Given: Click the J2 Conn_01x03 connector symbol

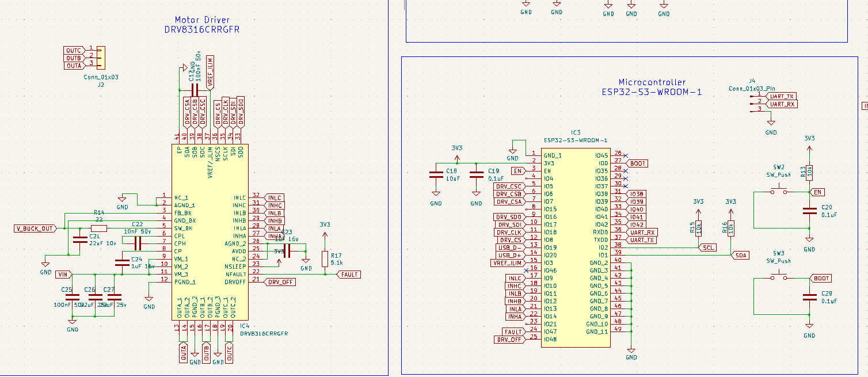Looking at the screenshot, I should point(100,58).
